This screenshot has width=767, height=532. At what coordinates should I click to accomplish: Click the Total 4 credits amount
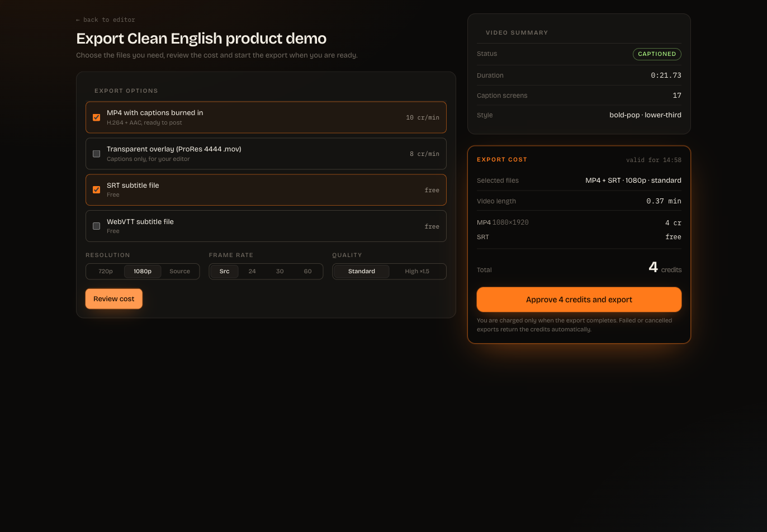(x=665, y=268)
